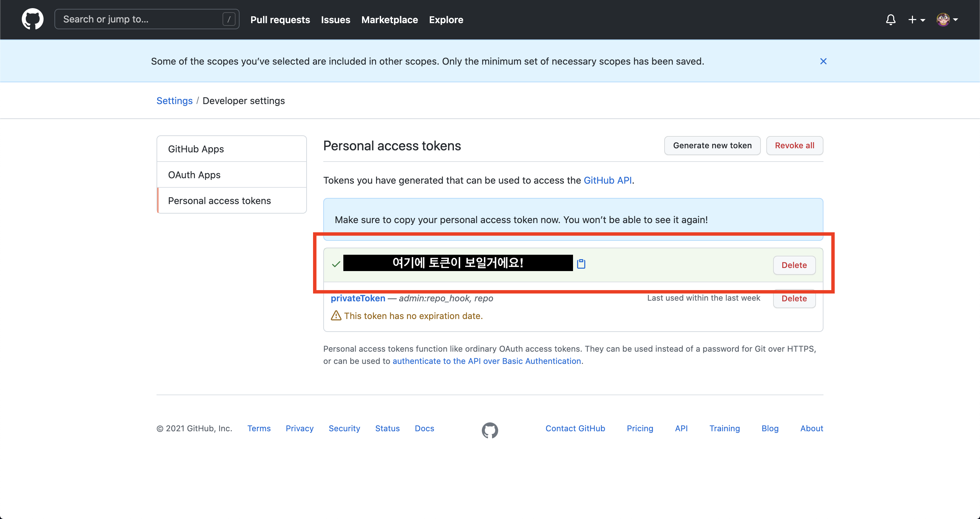Open the privateToken link

point(358,299)
